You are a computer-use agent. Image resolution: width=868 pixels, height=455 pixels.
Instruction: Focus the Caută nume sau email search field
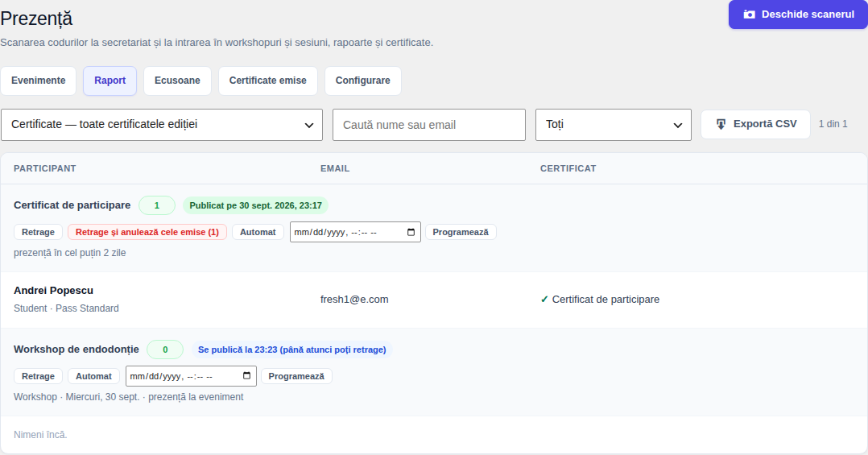click(429, 125)
